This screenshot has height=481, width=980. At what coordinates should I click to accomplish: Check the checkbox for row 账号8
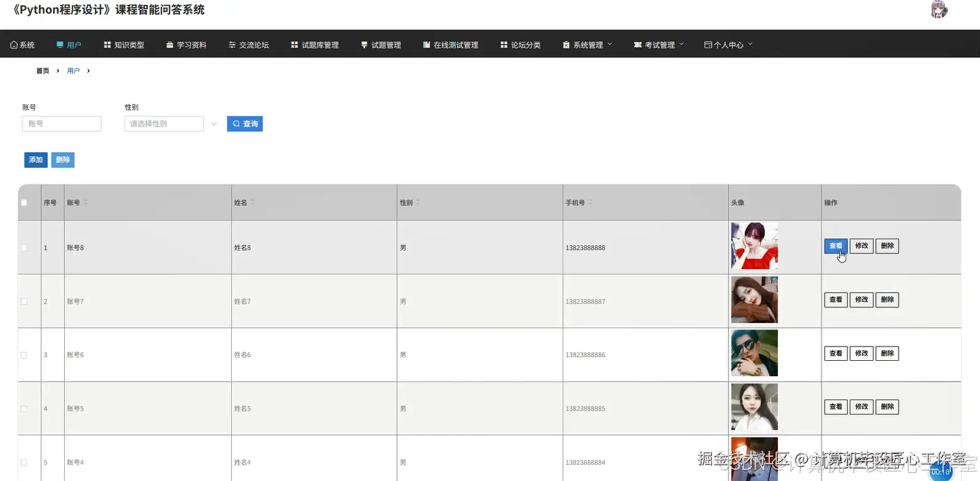click(24, 248)
